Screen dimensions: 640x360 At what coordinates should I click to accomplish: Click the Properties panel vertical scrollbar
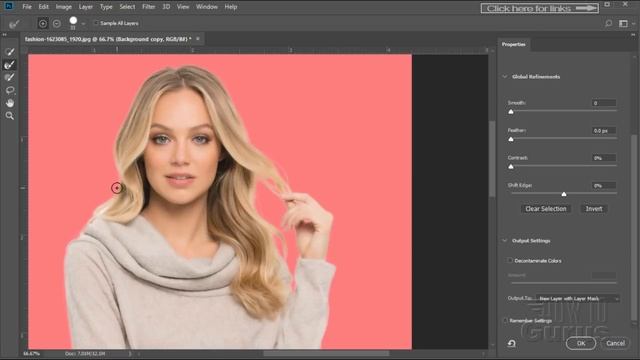pyautogui.click(x=633, y=227)
